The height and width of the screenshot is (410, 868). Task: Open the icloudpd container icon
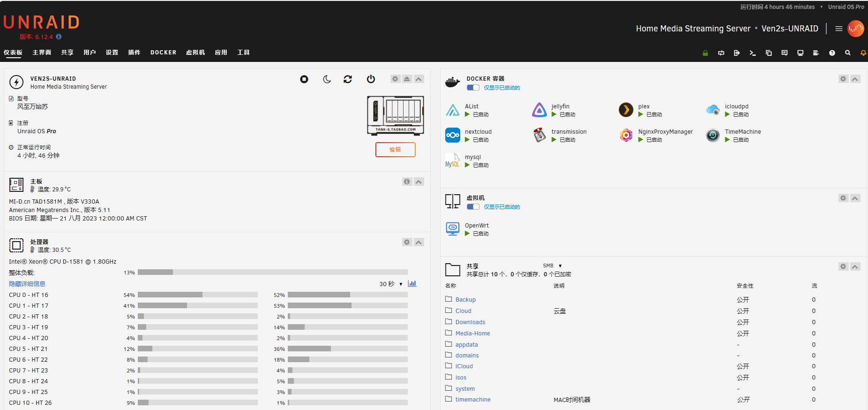coord(713,110)
